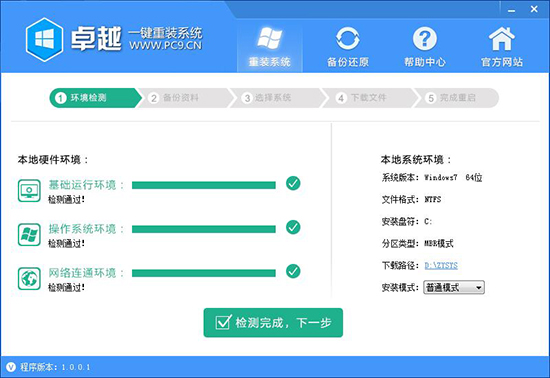The image size is (550, 378).
Task: Select step 4 下载文件
Action: click(x=370, y=98)
